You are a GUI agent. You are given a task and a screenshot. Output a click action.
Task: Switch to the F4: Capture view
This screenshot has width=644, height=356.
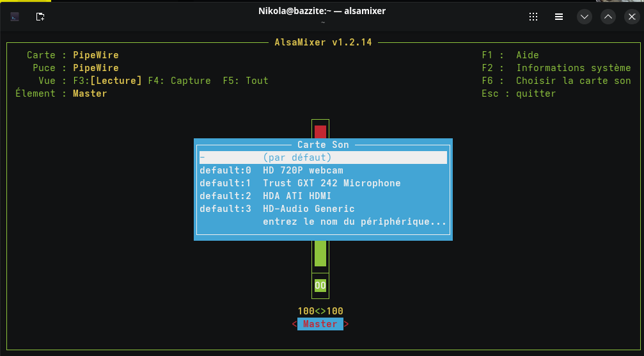[180, 81]
